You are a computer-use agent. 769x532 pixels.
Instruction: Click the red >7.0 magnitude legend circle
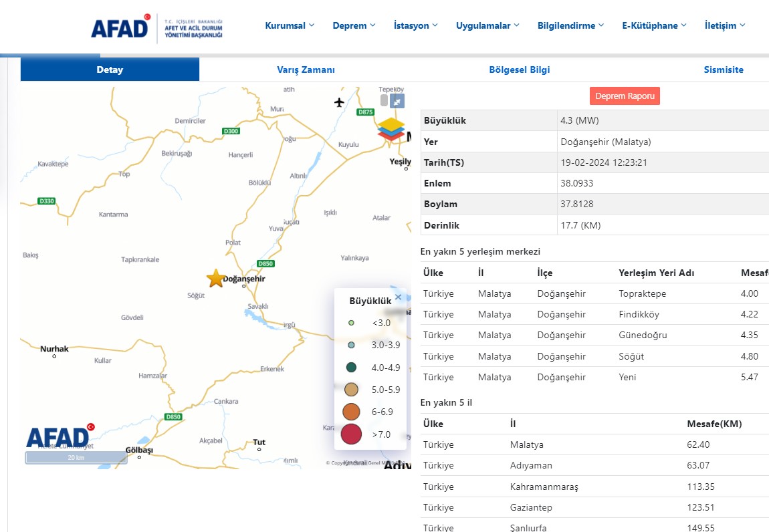coord(351,434)
